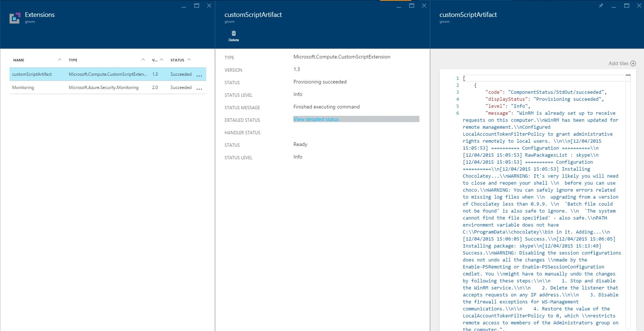
Task: Maximize the rightmost customScriptArtifact blade
Action: (x=627, y=6)
